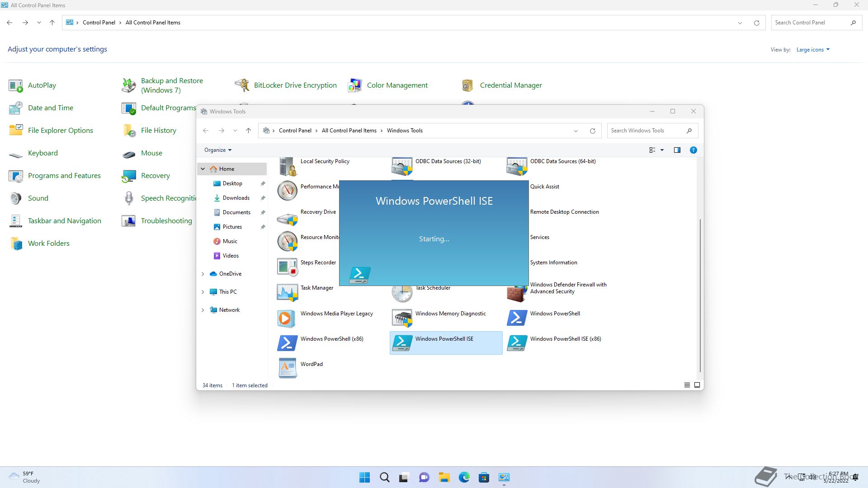Image resolution: width=868 pixels, height=488 pixels.
Task: Open Windows Defender Firewall icon
Action: pyautogui.click(x=516, y=292)
